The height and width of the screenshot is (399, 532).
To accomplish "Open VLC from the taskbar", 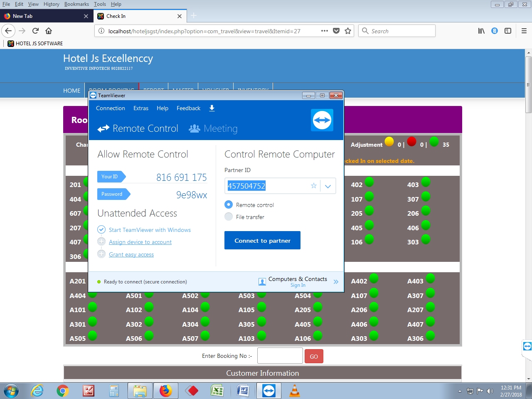I will coord(294,391).
